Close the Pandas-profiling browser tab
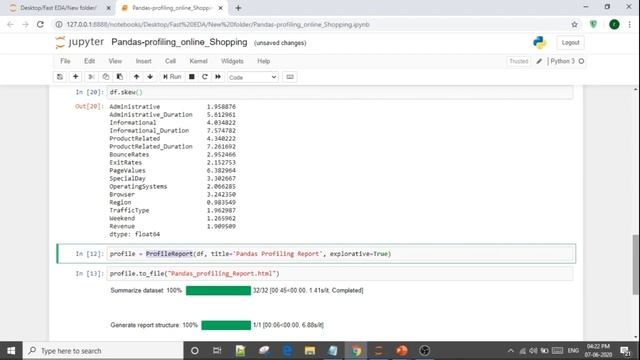640x360 pixels. [x=220, y=8]
